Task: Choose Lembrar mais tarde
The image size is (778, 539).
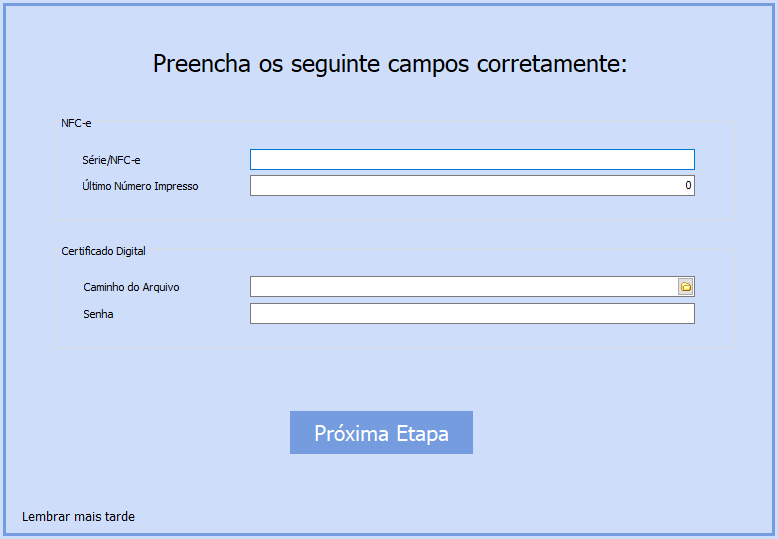Action: click(78, 517)
